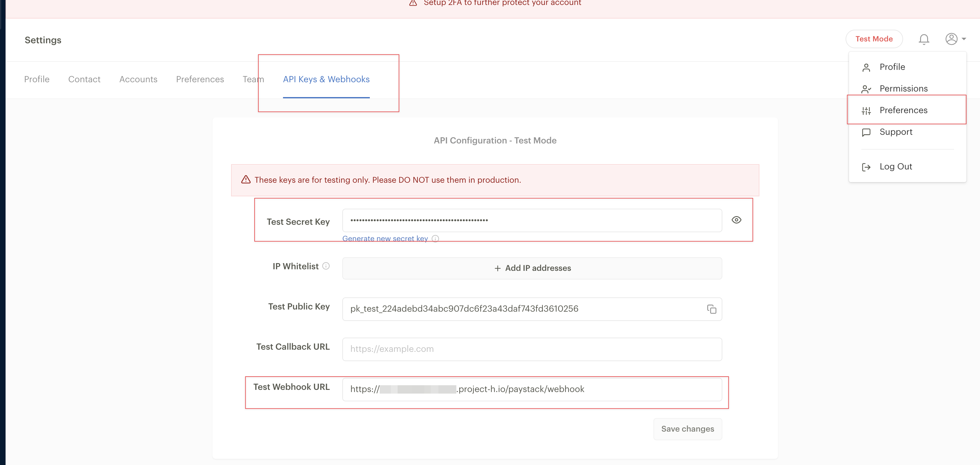Click info icon beside Generate new secret key
The width and height of the screenshot is (980, 465).
point(436,239)
